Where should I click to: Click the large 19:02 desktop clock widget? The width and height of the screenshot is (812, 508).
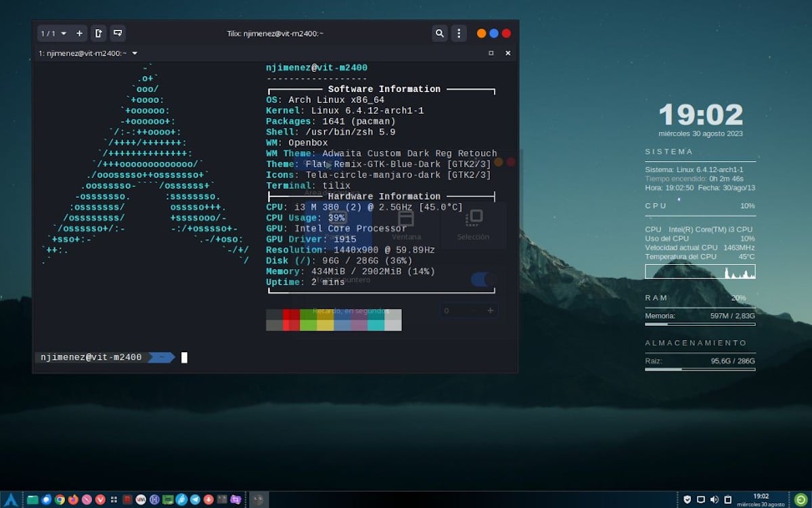[x=700, y=115]
